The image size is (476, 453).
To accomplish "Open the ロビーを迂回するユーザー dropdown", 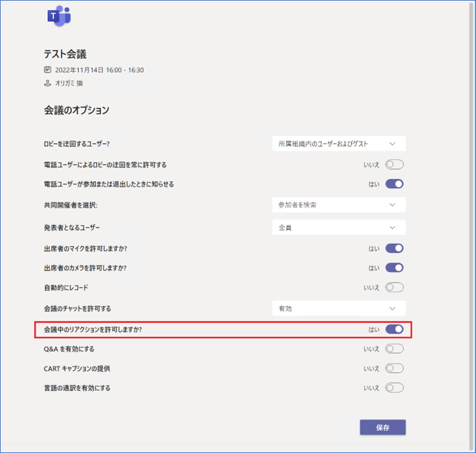I will point(338,144).
